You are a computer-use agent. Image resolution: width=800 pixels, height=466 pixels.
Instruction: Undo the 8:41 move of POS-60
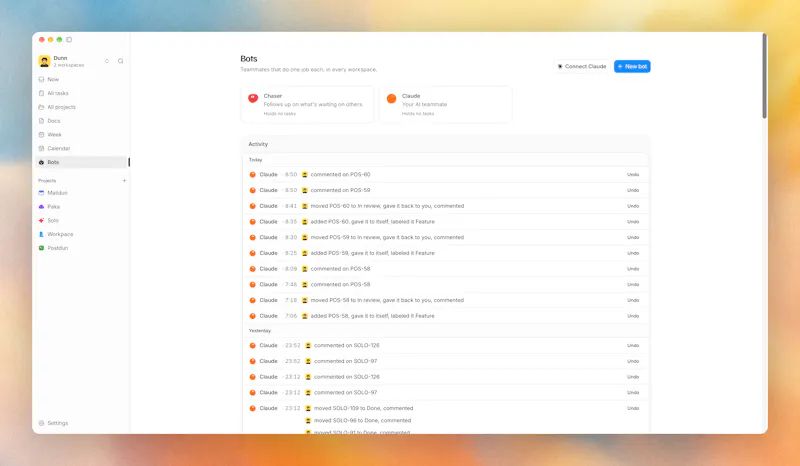pyautogui.click(x=633, y=206)
